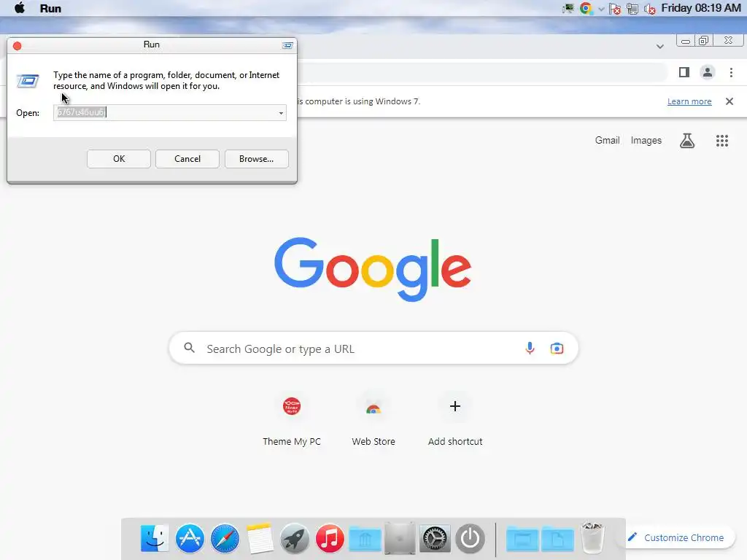Open the Documents folder in dock

point(557,539)
